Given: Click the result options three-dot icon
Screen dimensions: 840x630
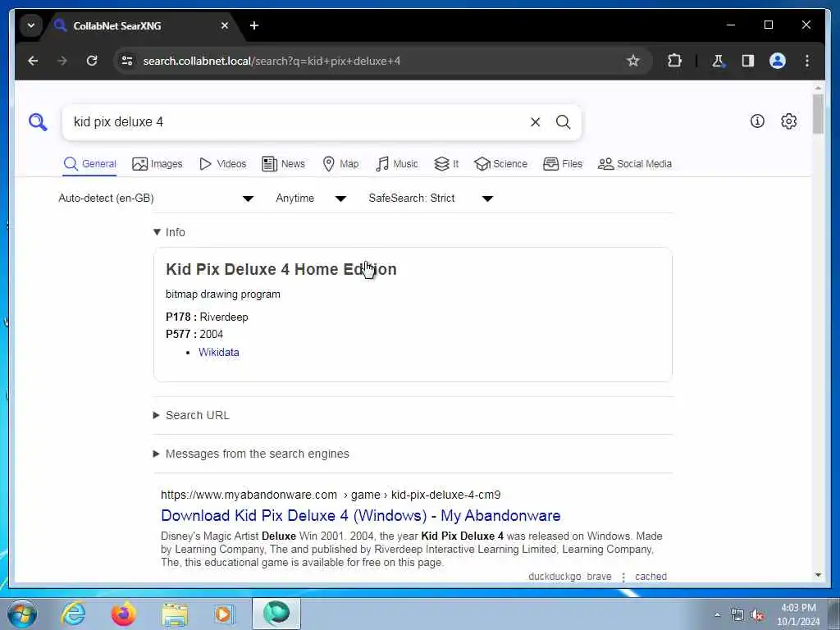Looking at the screenshot, I should point(623,577).
